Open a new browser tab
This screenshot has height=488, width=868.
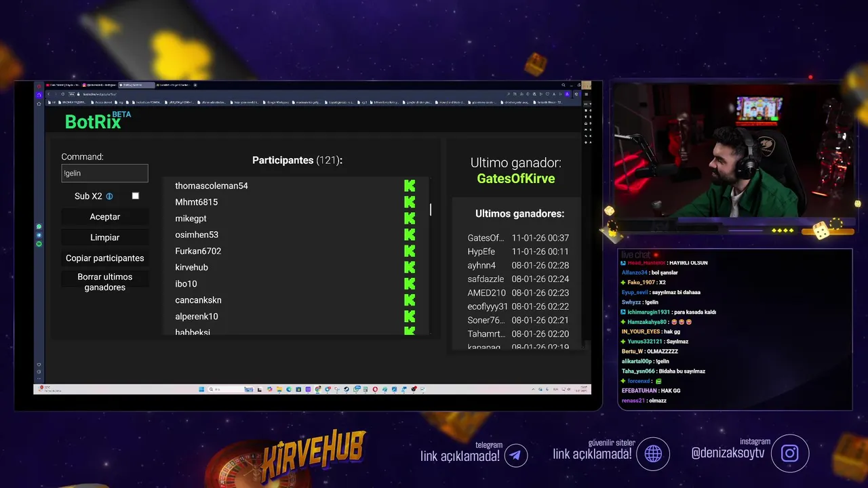point(195,85)
